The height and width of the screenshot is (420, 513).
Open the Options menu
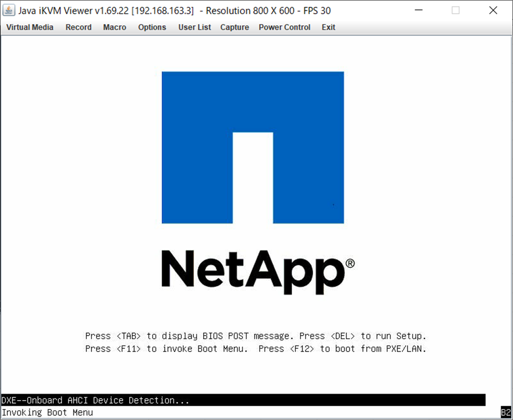pyautogui.click(x=152, y=27)
